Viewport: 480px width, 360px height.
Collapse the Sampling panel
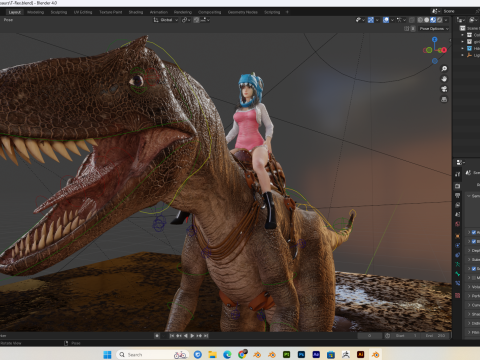(469, 196)
